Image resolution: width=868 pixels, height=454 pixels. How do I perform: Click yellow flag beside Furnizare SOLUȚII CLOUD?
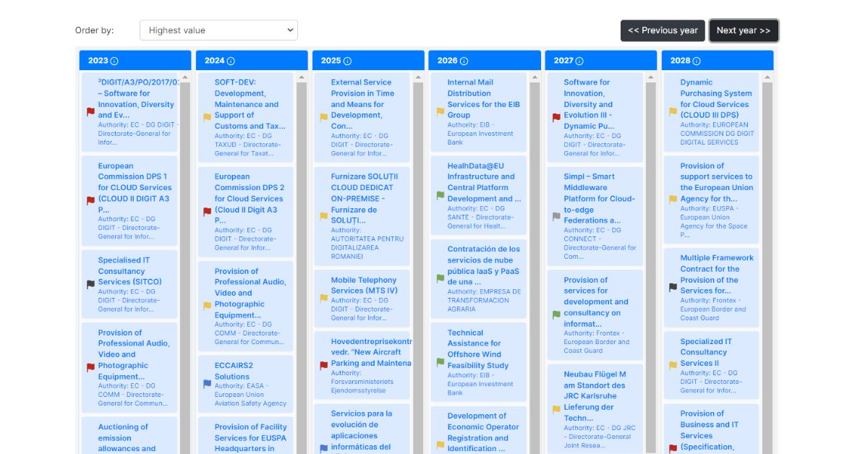pos(323,216)
